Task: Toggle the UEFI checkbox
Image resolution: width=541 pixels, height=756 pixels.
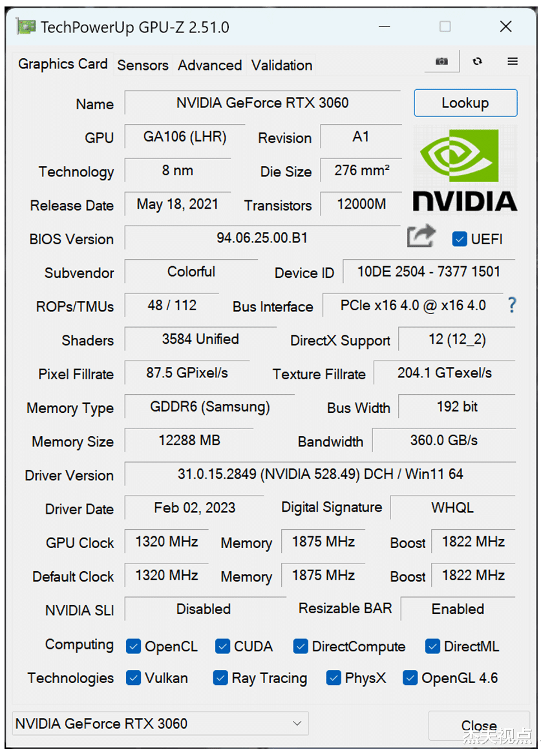Action: (460, 239)
